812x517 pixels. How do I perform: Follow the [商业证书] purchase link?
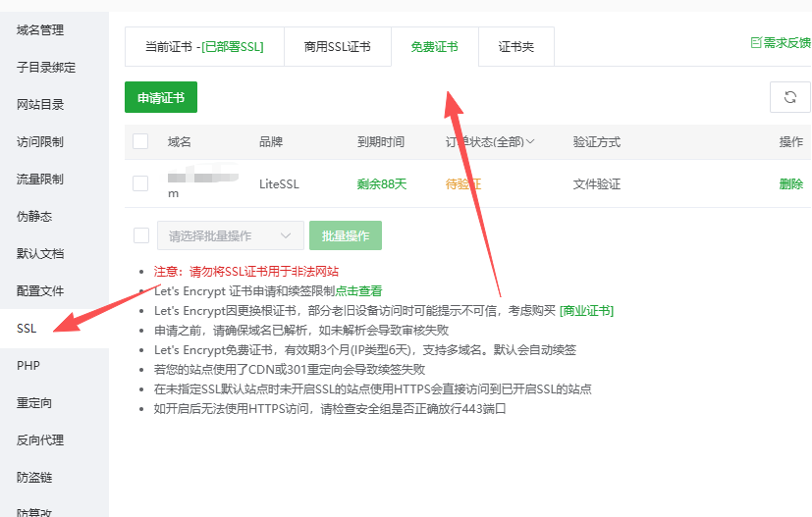point(586,310)
